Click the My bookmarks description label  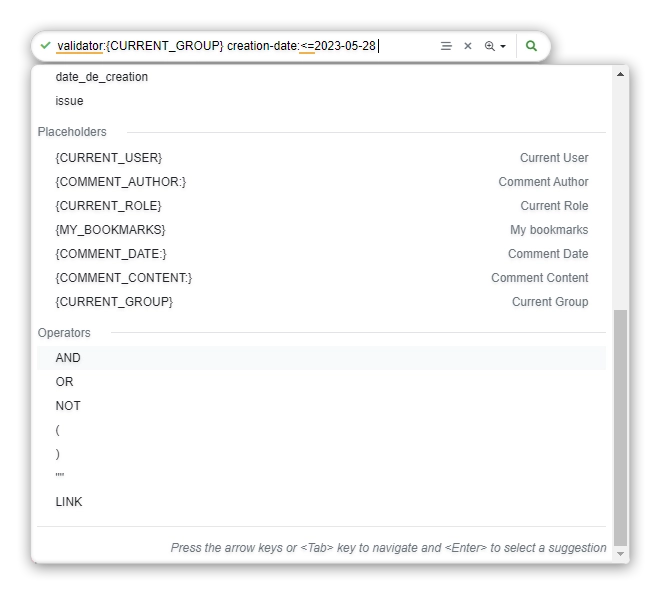(549, 230)
